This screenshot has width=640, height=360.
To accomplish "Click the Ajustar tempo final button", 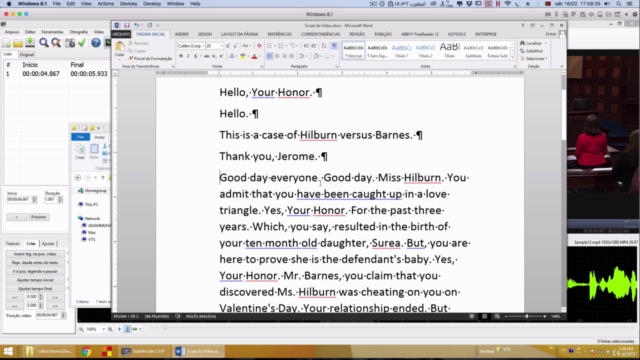I will click(x=35, y=289).
